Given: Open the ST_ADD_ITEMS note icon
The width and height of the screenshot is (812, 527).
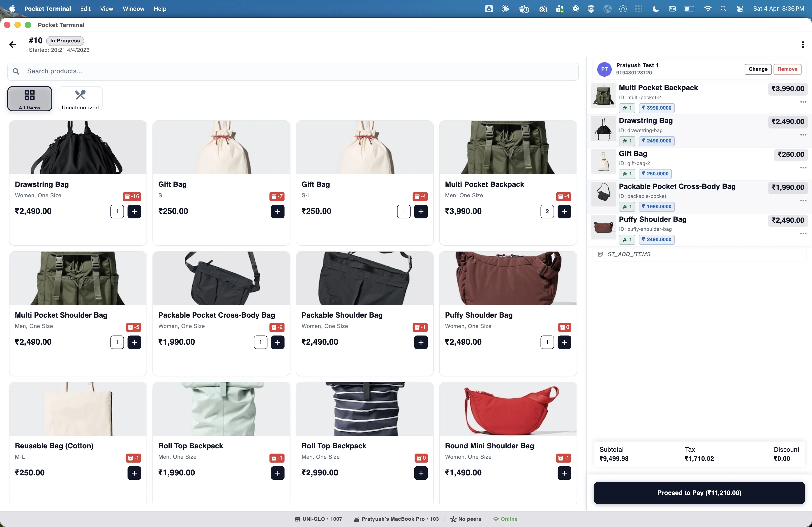Looking at the screenshot, I should pos(600,254).
